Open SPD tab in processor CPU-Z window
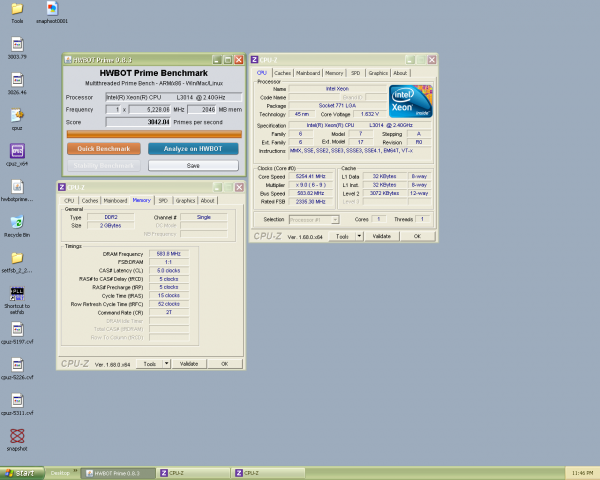600x480 pixels. coord(355,73)
